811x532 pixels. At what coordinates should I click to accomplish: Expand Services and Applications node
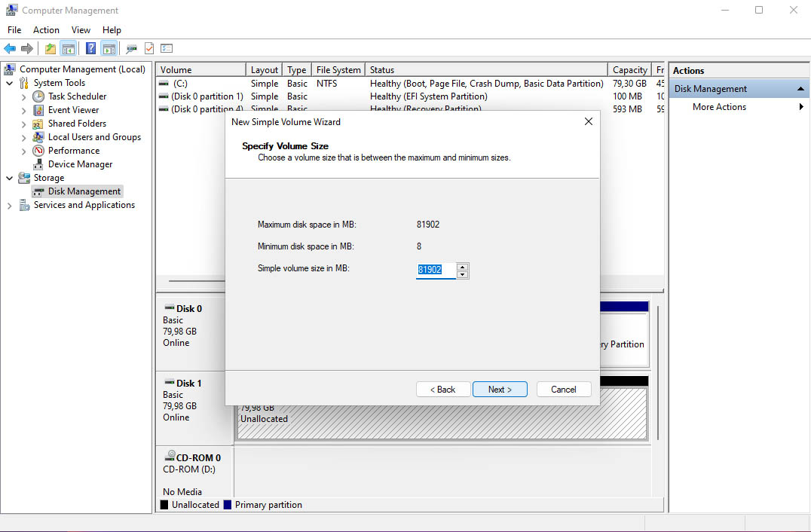[x=10, y=204]
